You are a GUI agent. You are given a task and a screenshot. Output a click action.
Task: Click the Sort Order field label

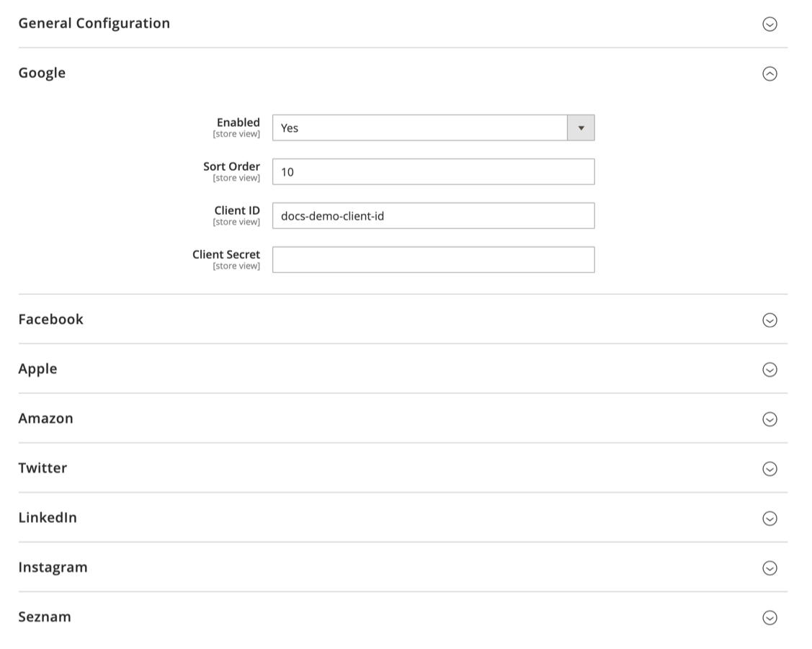click(x=231, y=166)
